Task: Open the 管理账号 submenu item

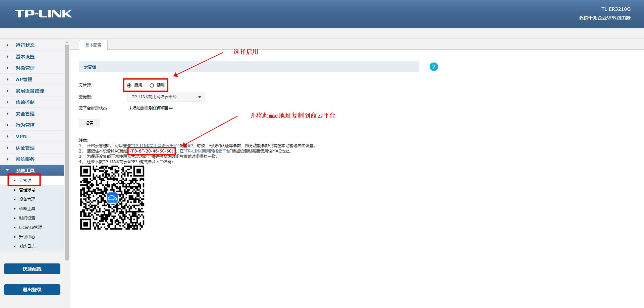Action: tap(27, 190)
